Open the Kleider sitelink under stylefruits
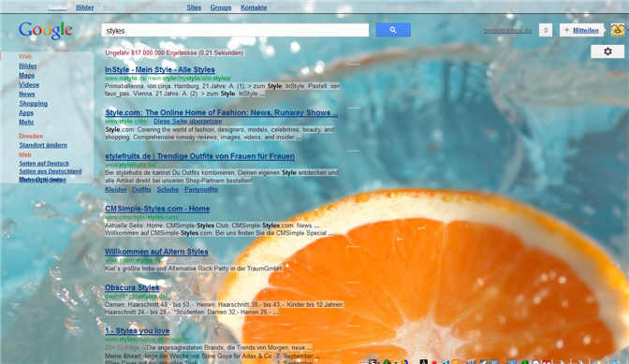The width and height of the screenshot is (629, 364). 115,190
